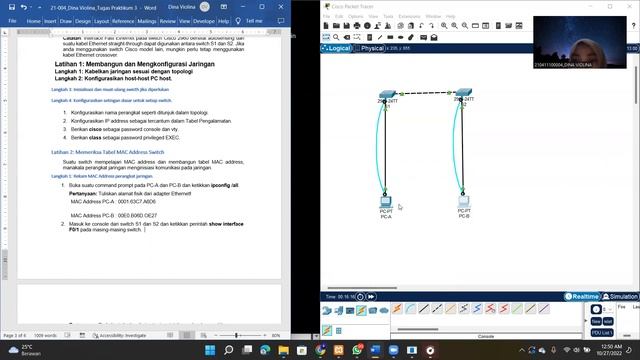Select the left switch S1 on canvas
Image resolution: width=640 pixels, height=360 pixels.
[x=387, y=94]
